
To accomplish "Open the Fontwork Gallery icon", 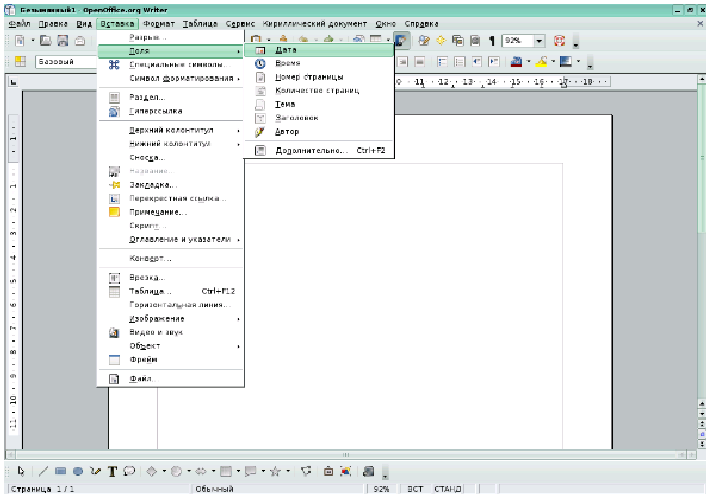I will (x=328, y=471).
